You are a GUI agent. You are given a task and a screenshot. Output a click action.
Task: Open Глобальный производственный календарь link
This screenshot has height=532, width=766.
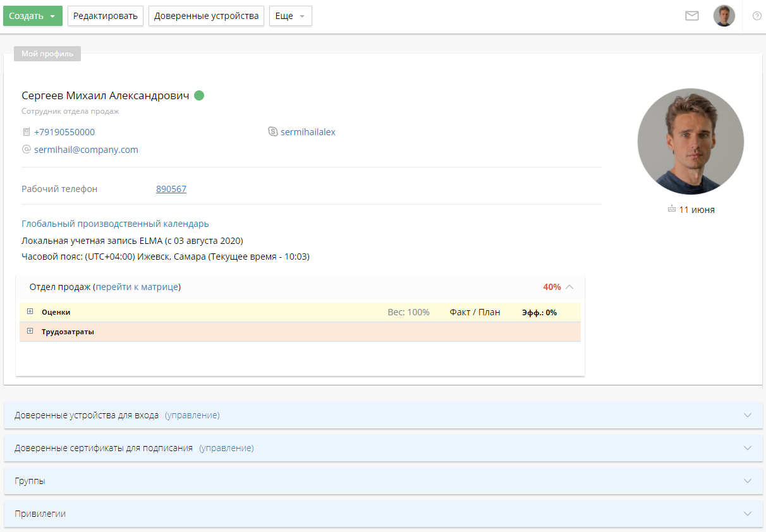(x=115, y=224)
